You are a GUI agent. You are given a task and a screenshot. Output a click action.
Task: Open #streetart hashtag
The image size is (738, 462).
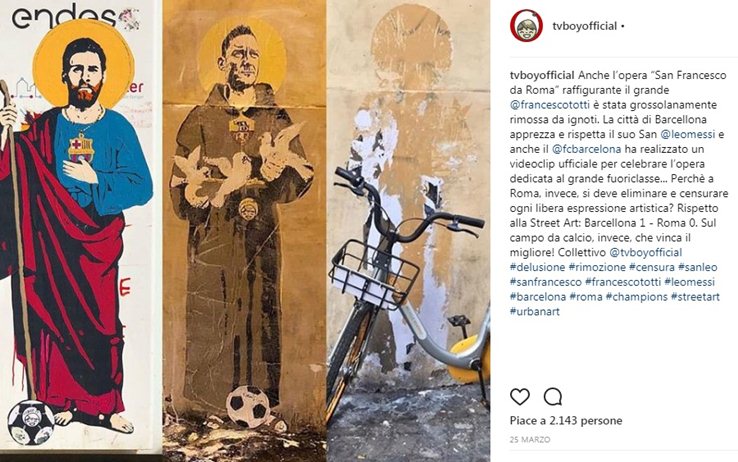click(695, 297)
